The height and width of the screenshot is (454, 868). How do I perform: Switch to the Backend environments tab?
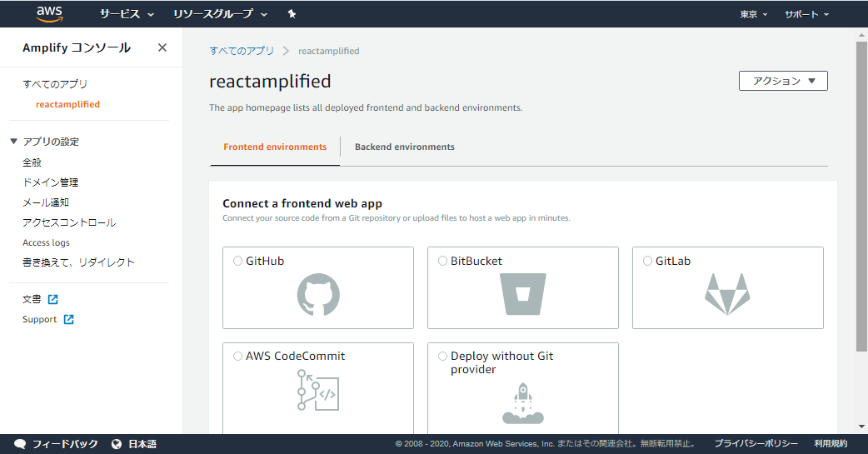click(405, 147)
